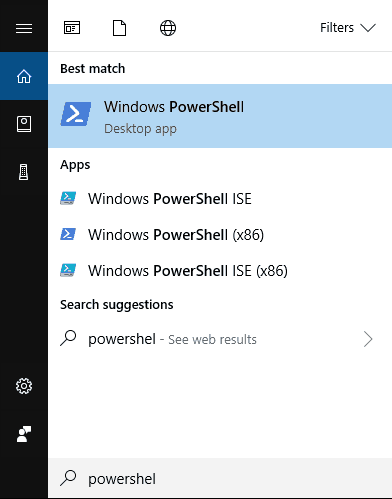
Task: Filter results by Web globe icon
Action: (x=168, y=28)
